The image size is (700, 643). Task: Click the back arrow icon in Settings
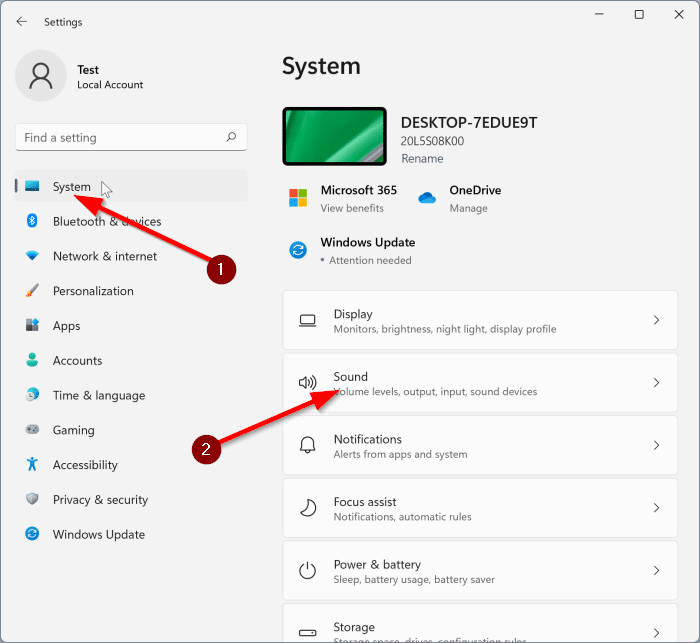[21, 21]
